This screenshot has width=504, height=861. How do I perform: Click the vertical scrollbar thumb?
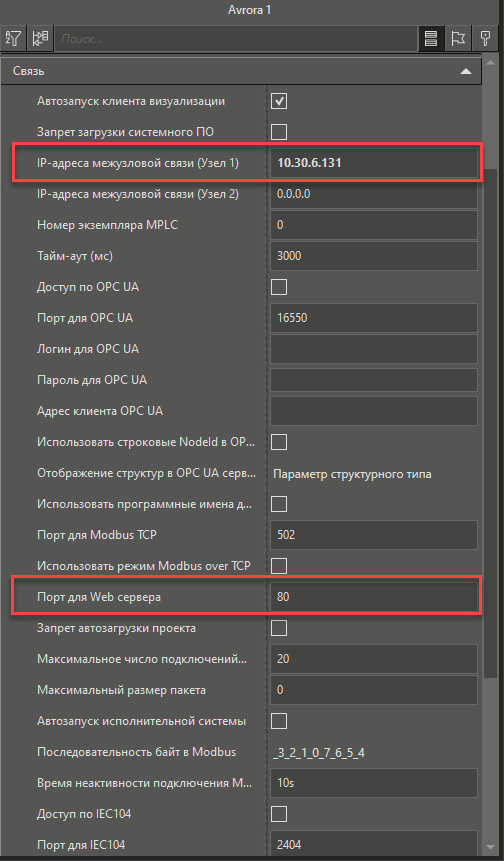pyautogui.click(x=490, y=423)
